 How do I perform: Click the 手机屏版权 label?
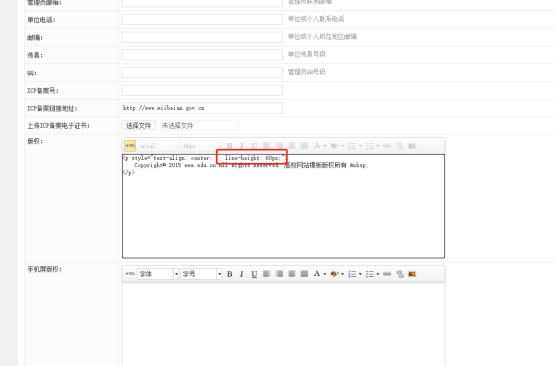tap(45, 269)
